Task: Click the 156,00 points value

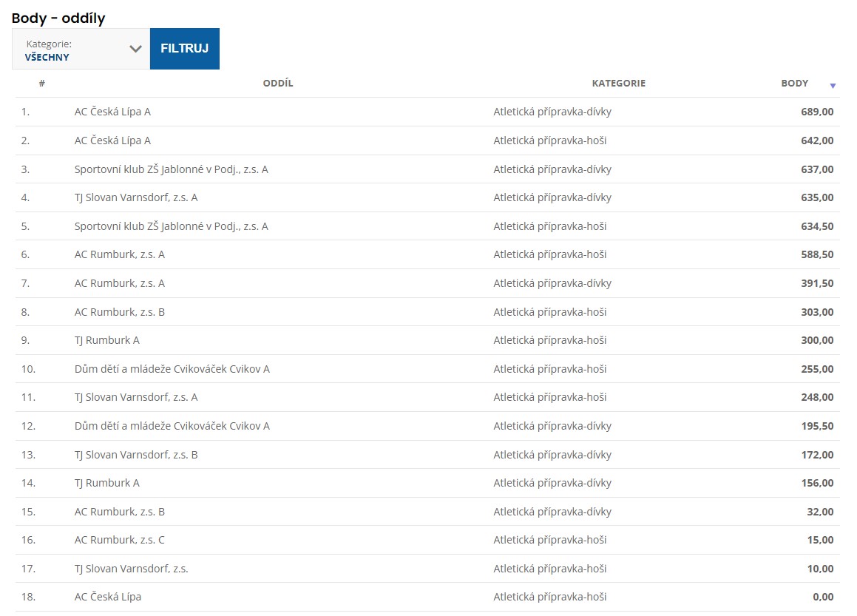Action: click(x=817, y=483)
